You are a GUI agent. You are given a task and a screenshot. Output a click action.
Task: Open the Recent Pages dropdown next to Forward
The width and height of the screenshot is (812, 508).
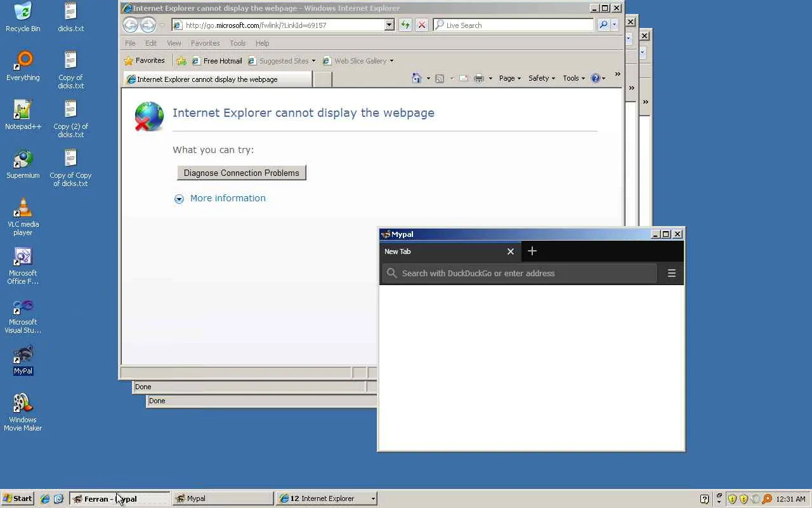pos(162,25)
